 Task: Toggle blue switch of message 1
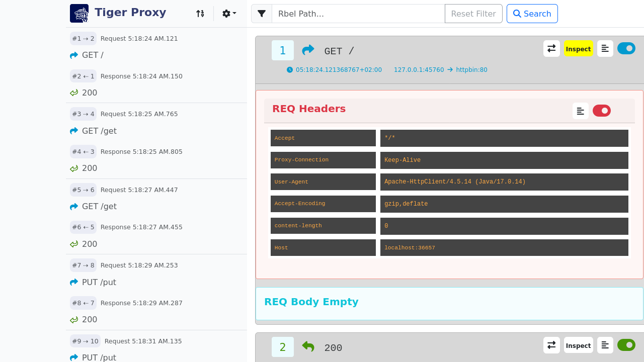626,48
